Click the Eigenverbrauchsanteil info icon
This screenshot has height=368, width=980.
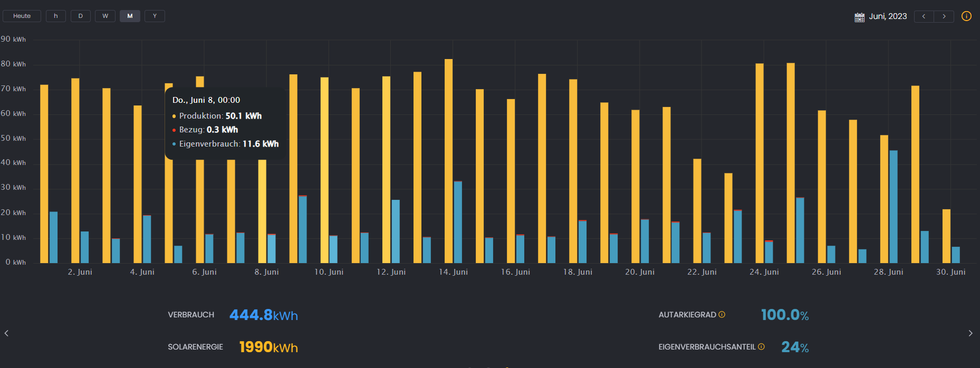coord(761,346)
